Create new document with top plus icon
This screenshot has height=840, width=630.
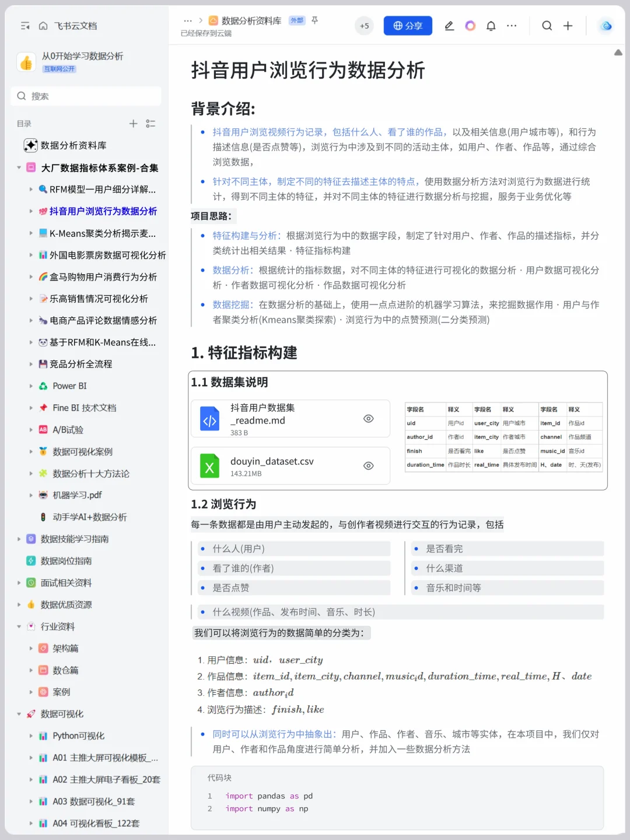point(568,26)
